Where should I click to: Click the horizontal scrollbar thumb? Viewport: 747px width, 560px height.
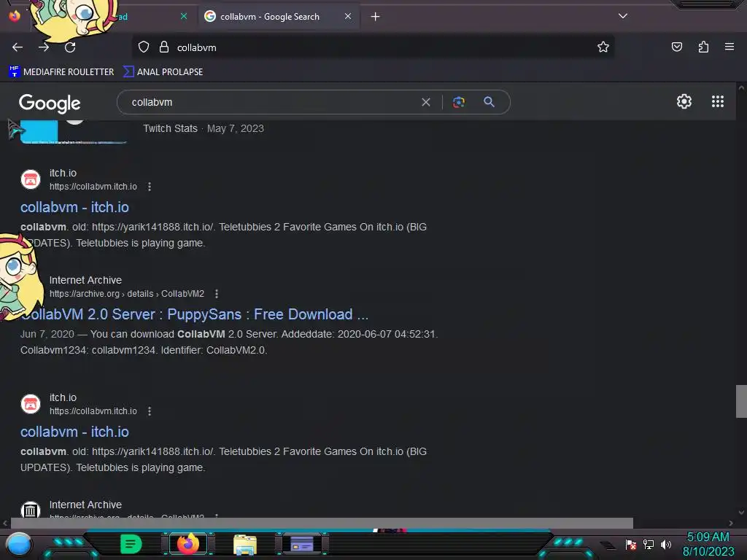(x=322, y=523)
